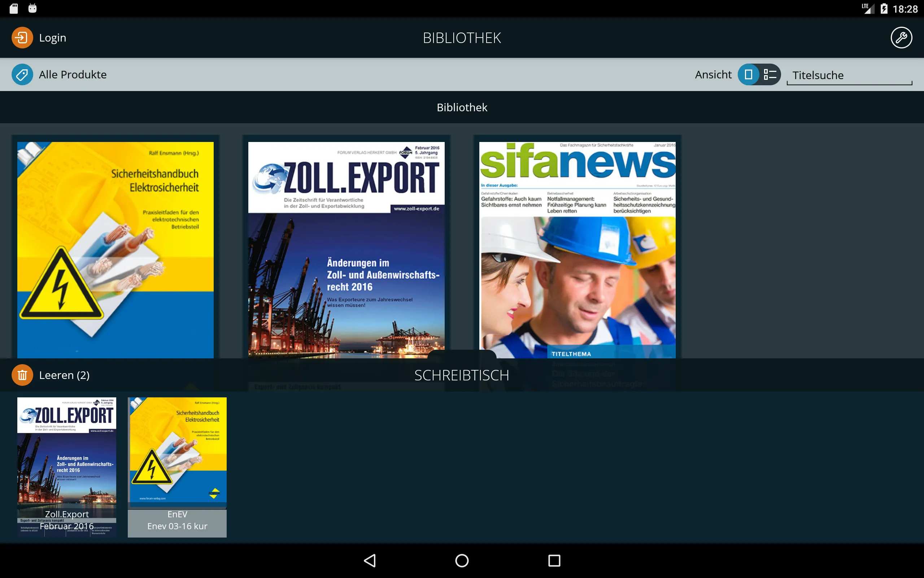Open the Zoll.Export library cover
Screen dimensions: 924x578
click(346, 250)
